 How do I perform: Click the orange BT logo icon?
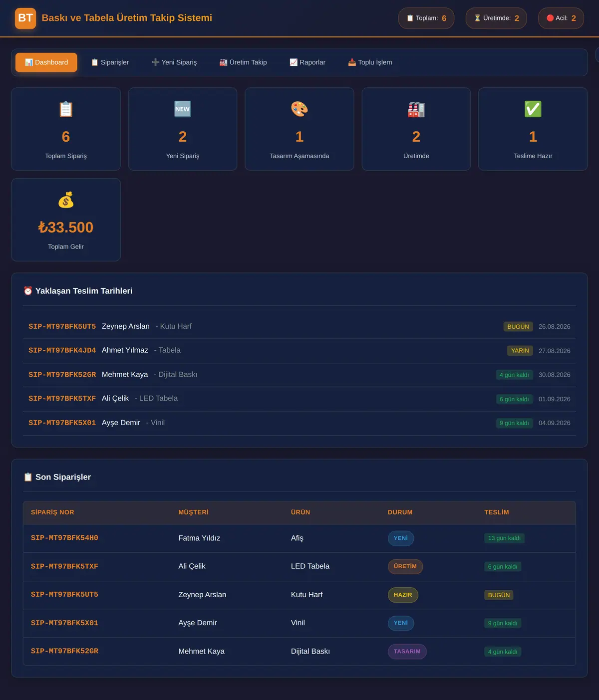tap(25, 18)
